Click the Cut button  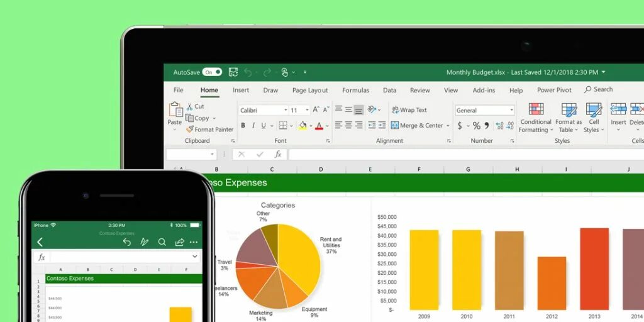(x=195, y=106)
